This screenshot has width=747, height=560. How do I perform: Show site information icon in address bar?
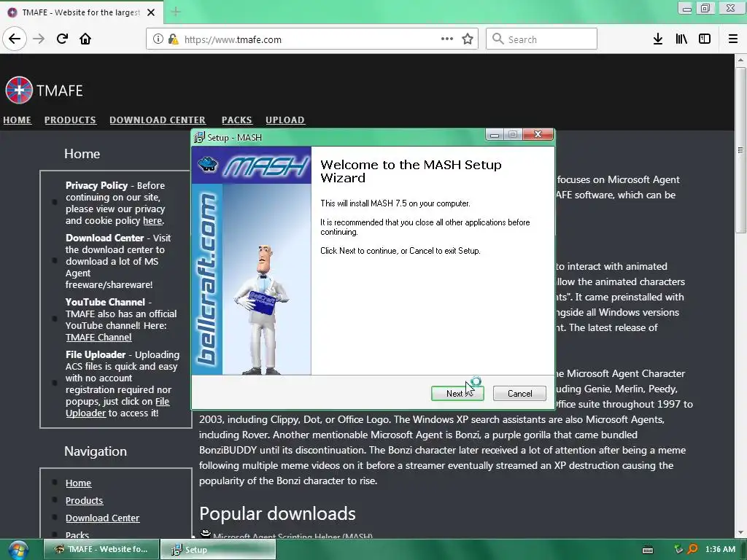click(158, 39)
